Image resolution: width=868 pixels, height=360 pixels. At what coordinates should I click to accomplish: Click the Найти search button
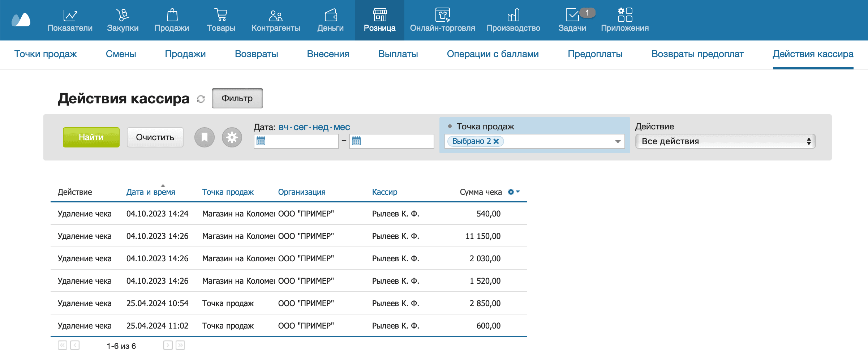pos(91,137)
